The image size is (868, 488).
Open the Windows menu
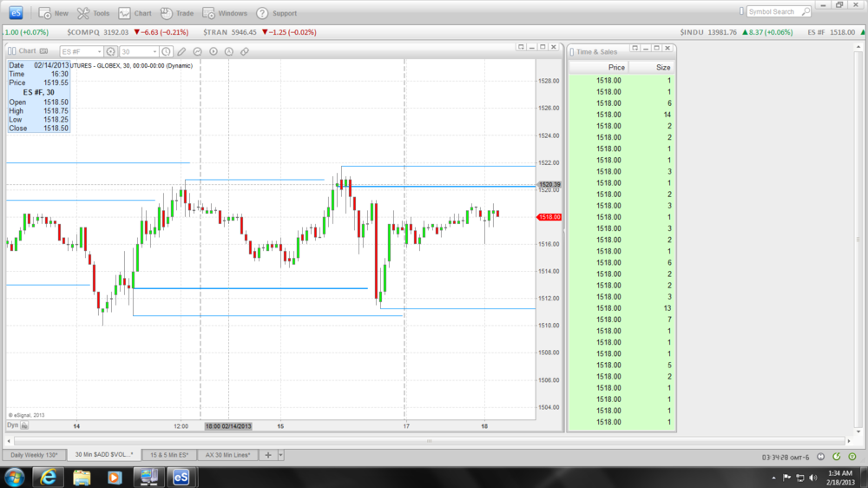click(x=225, y=13)
